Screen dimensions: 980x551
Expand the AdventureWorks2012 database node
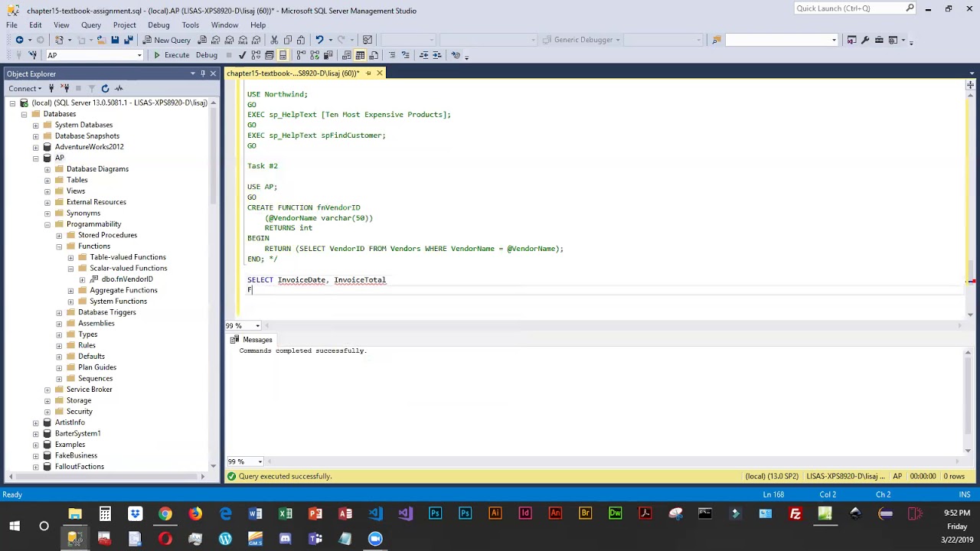[x=36, y=147]
